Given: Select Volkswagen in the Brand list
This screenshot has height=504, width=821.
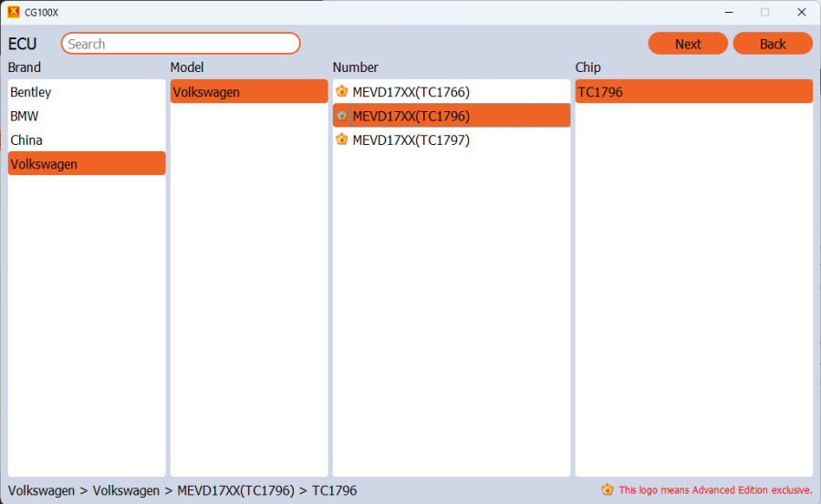Looking at the screenshot, I should 44,164.
